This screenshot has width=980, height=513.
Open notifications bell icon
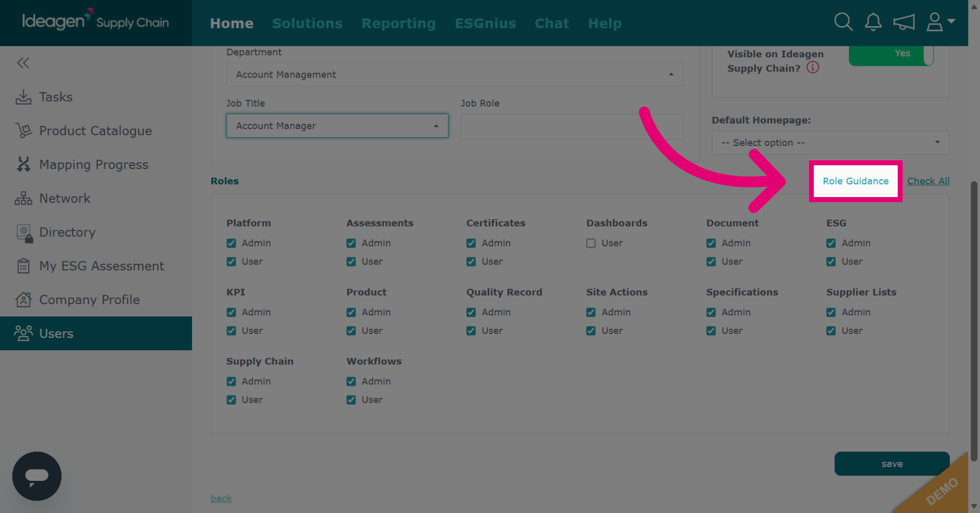(x=873, y=22)
